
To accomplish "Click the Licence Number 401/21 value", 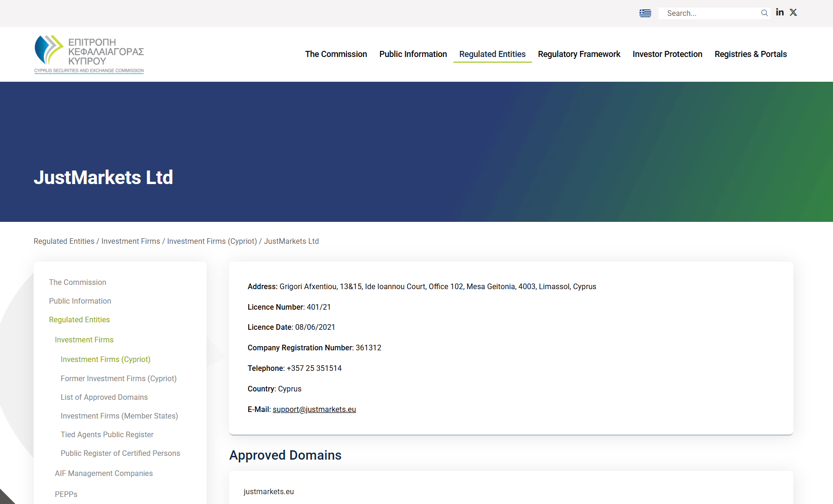I will [319, 307].
